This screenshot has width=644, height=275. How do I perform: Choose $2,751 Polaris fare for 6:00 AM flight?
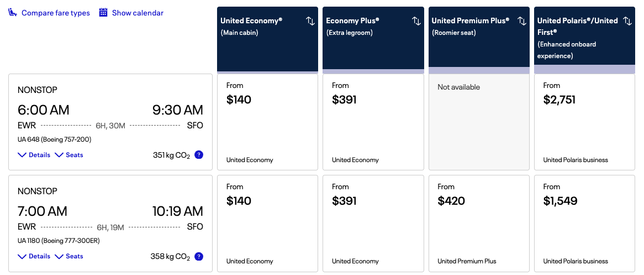click(x=584, y=122)
